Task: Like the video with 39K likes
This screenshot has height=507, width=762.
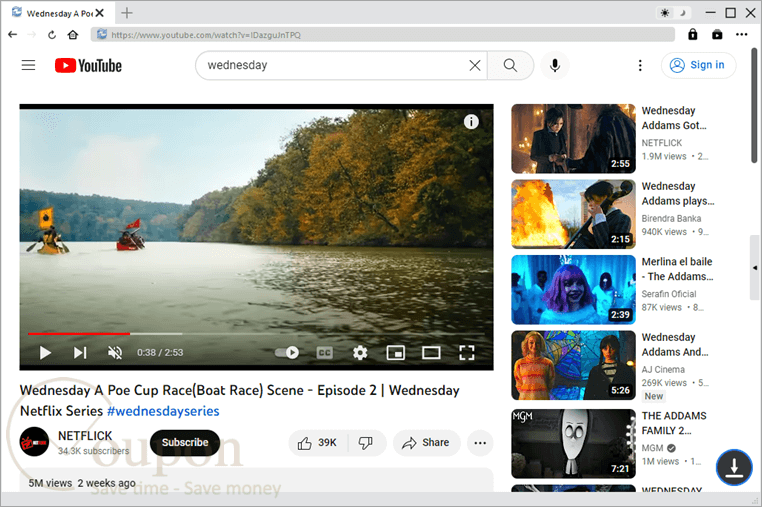Action: (x=317, y=442)
